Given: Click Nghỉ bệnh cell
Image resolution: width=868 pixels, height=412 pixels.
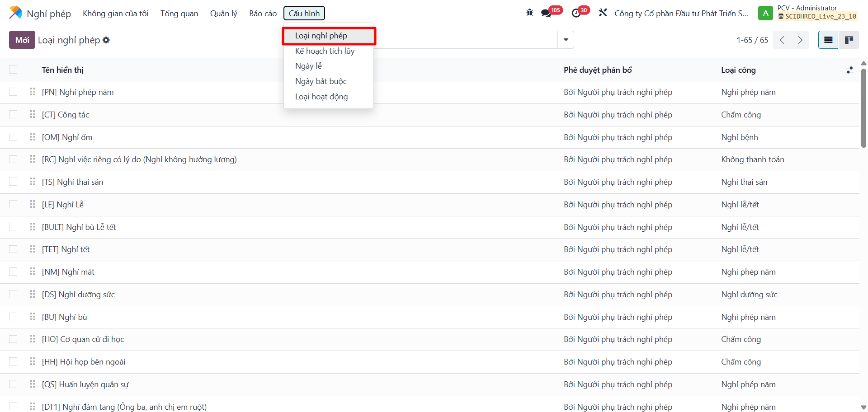Looking at the screenshot, I should click(x=740, y=137).
